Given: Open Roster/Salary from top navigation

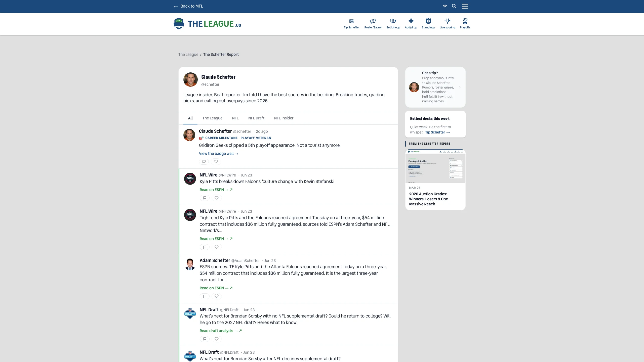Looking at the screenshot, I should (373, 24).
